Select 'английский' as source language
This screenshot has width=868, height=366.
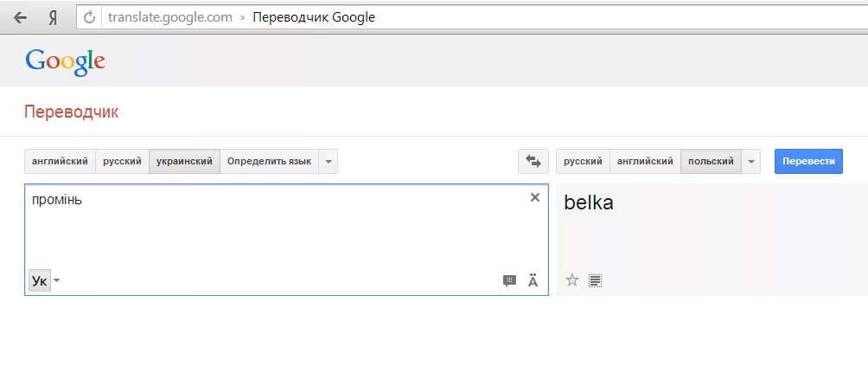(60, 162)
